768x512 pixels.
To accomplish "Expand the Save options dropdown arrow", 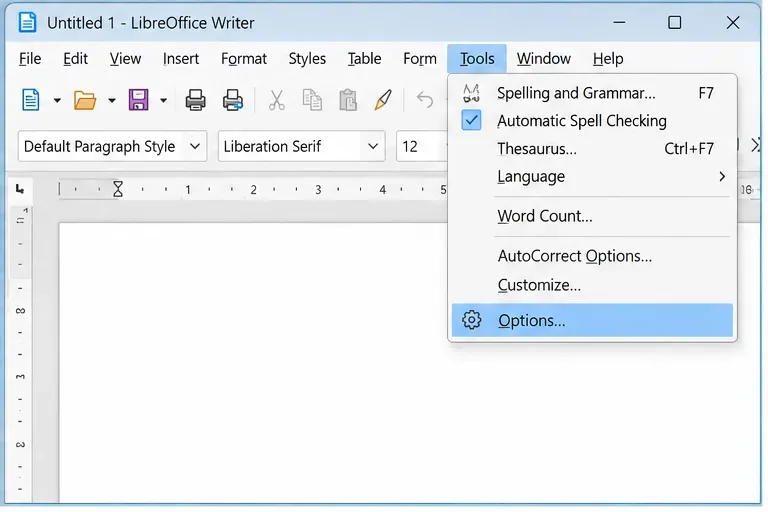I will tap(164, 100).
